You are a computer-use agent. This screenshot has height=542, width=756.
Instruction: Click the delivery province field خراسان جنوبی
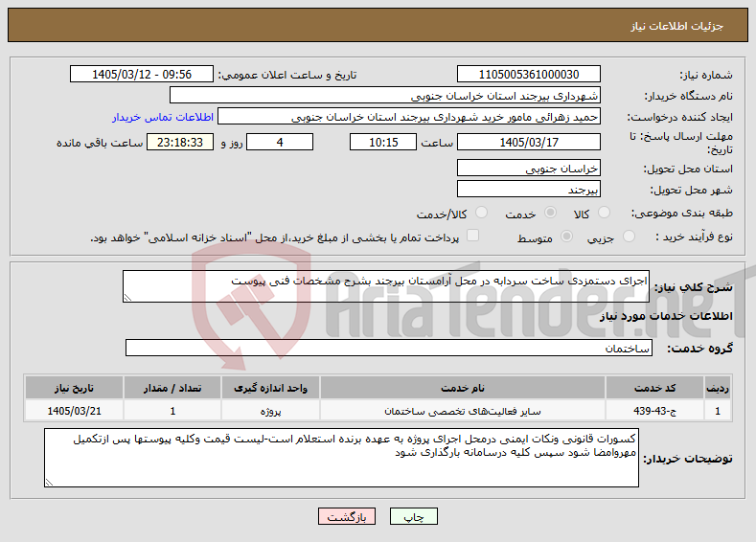coord(528,169)
